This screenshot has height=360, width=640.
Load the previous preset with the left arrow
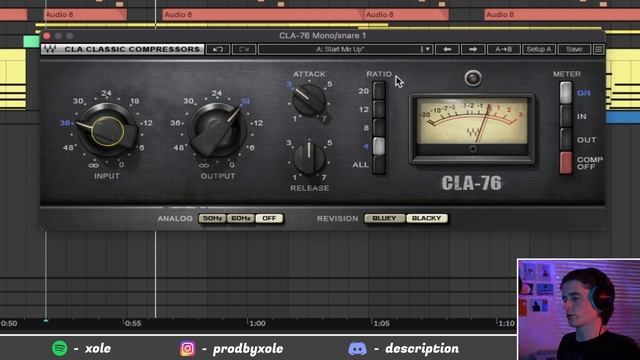coord(447,49)
